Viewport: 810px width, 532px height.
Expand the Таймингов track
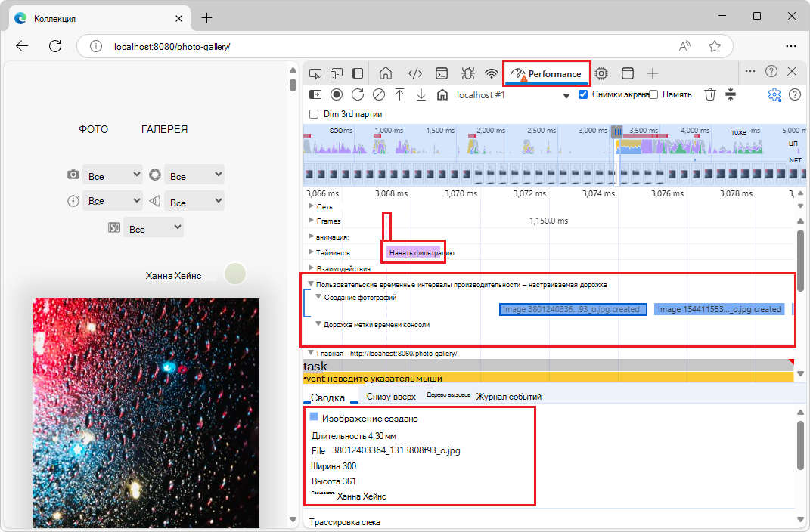pyautogui.click(x=311, y=252)
